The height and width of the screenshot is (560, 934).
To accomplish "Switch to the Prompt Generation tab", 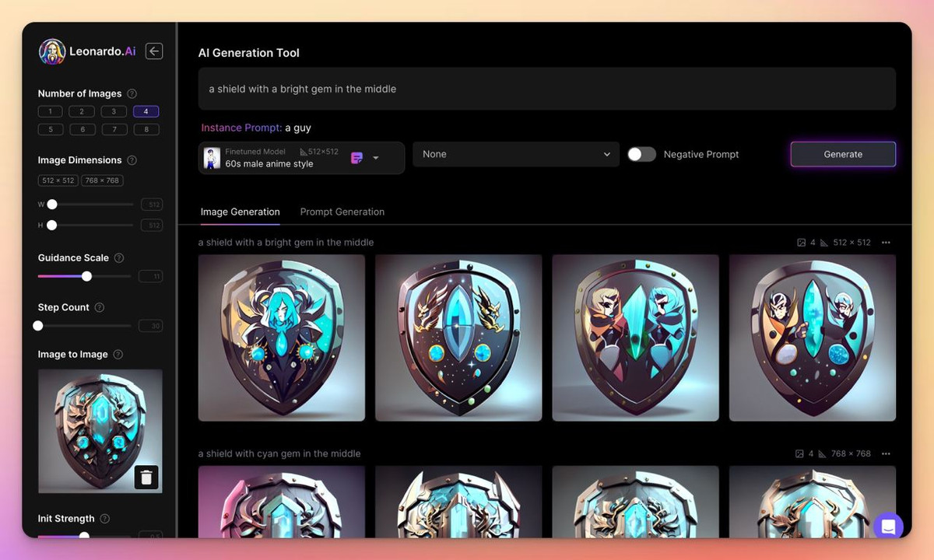I will [342, 212].
